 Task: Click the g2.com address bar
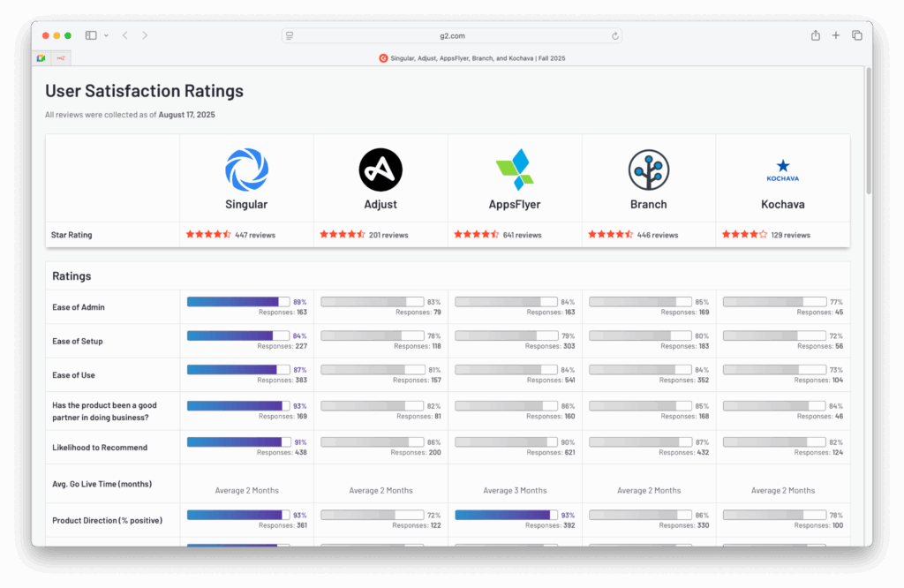pos(452,35)
